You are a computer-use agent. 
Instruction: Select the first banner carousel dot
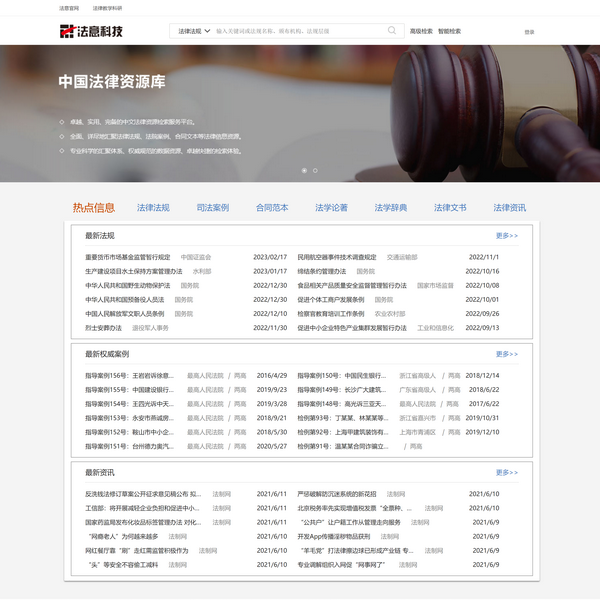305,170
